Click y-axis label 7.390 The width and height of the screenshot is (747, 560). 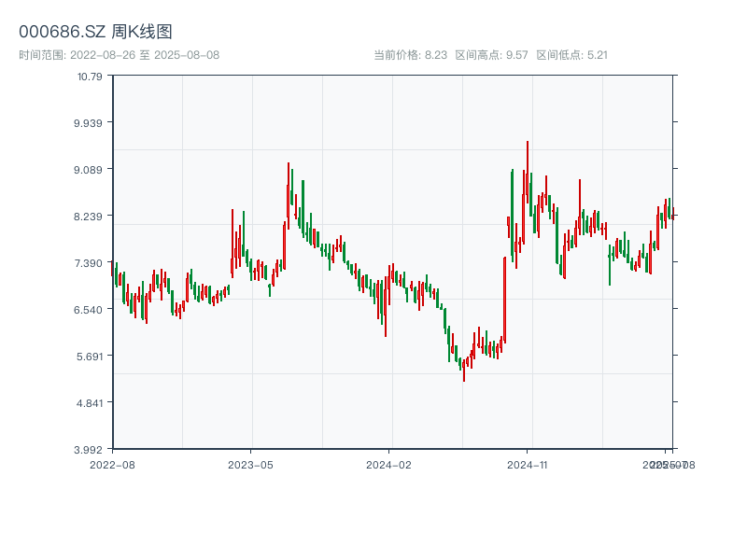(x=88, y=263)
